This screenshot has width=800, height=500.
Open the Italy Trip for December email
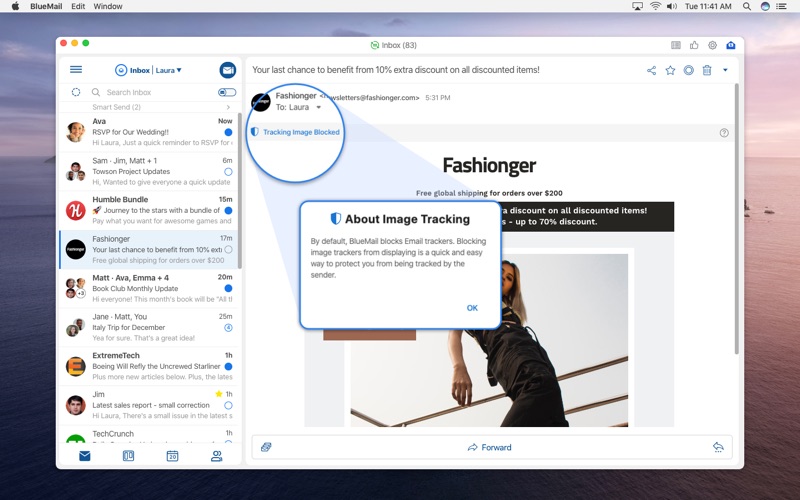point(148,327)
